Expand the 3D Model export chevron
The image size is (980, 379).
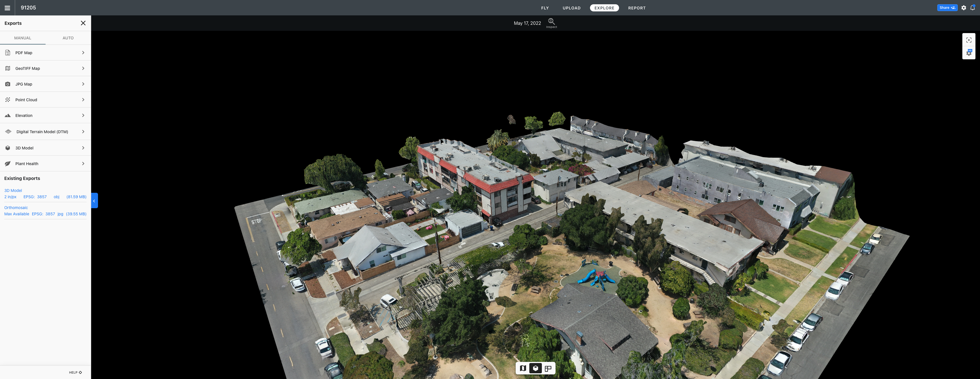pos(83,148)
